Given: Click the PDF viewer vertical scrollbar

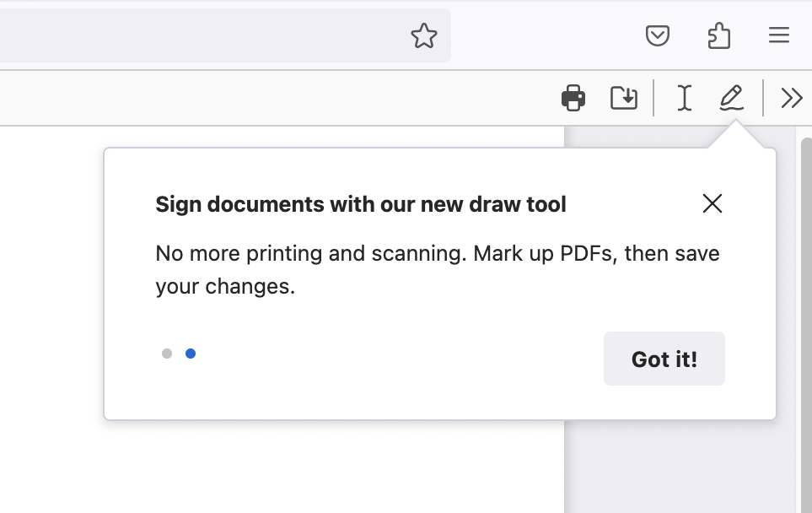Looking at the screenshot, I should tap(806, 321).
